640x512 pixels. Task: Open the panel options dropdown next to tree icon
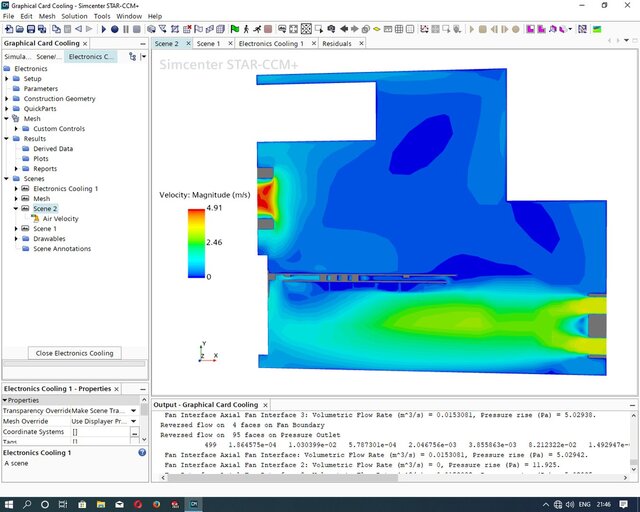pyautogui.click(x=143, y=56)
